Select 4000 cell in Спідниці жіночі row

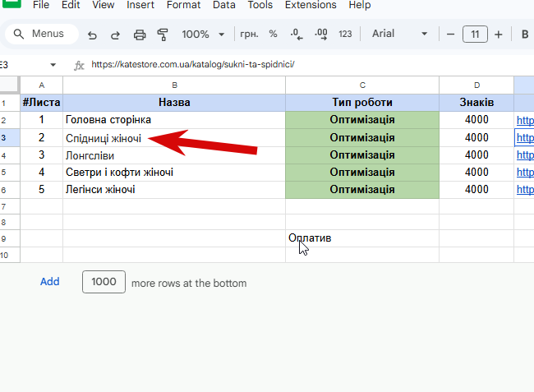[x=476, y=138]
